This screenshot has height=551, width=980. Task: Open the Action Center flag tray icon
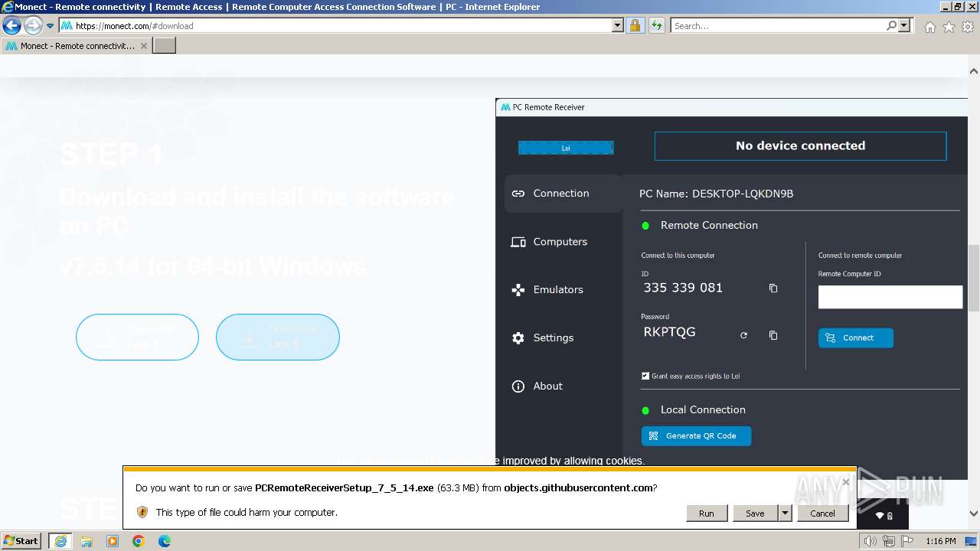point(908,541)
